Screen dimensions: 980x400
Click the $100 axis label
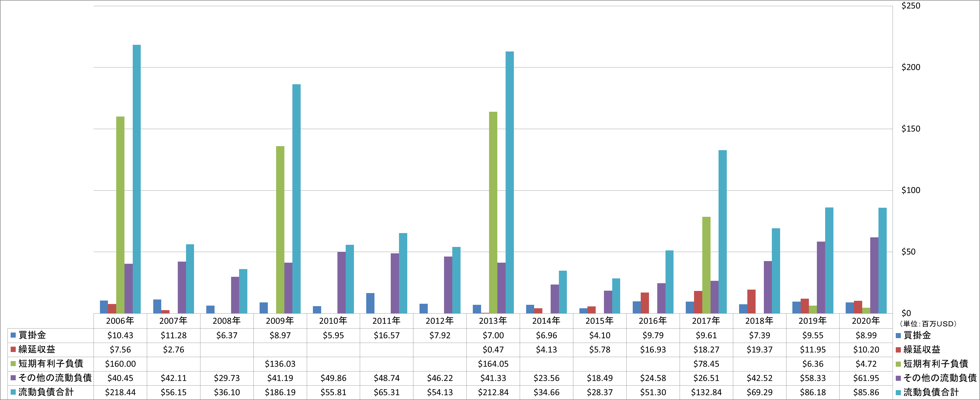click(911, 190)
